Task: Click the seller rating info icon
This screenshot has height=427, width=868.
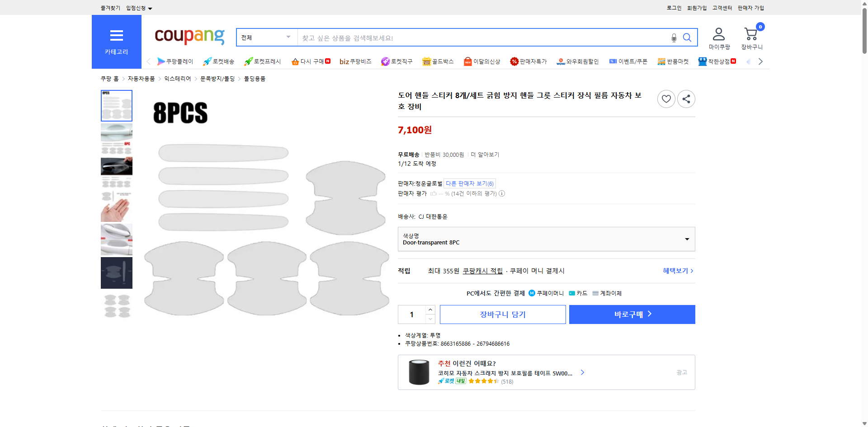Action: (502, 193)
